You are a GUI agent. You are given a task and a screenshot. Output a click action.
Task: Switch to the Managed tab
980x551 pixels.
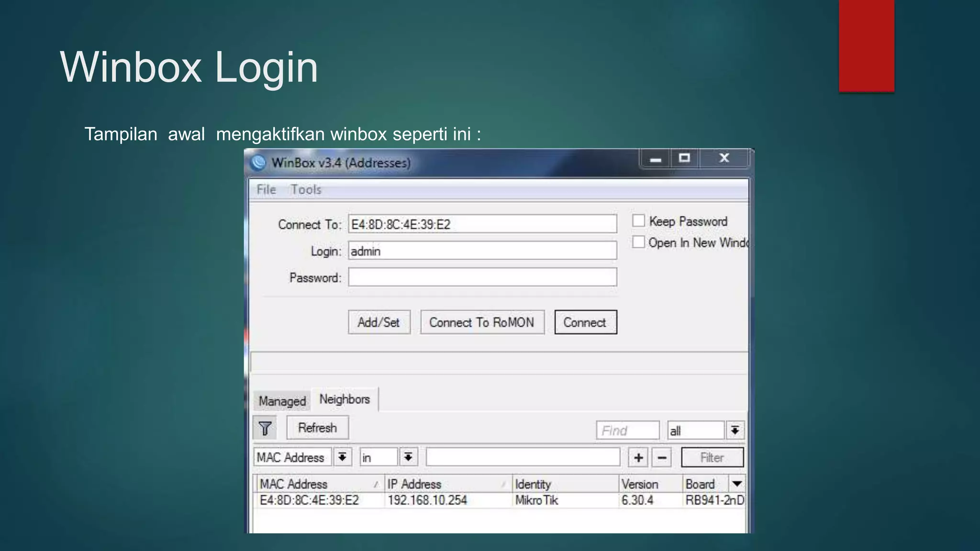click(282, 401)
